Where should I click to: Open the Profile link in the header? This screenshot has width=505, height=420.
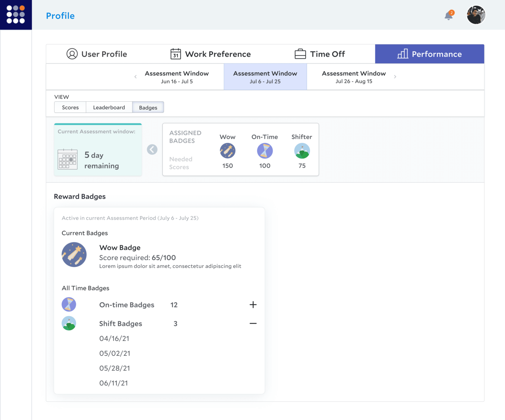60,16
